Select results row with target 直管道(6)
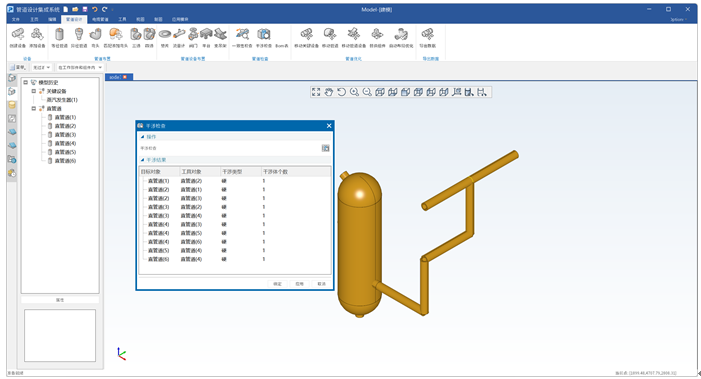Viewport: 701px width, 379px height. [x=235, y=259]
